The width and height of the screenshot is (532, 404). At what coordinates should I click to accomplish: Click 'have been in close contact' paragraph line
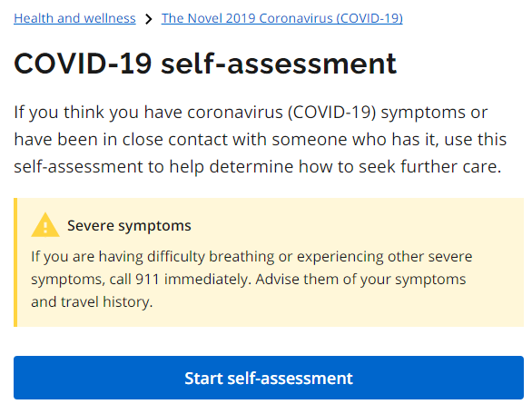click(261, 140)
